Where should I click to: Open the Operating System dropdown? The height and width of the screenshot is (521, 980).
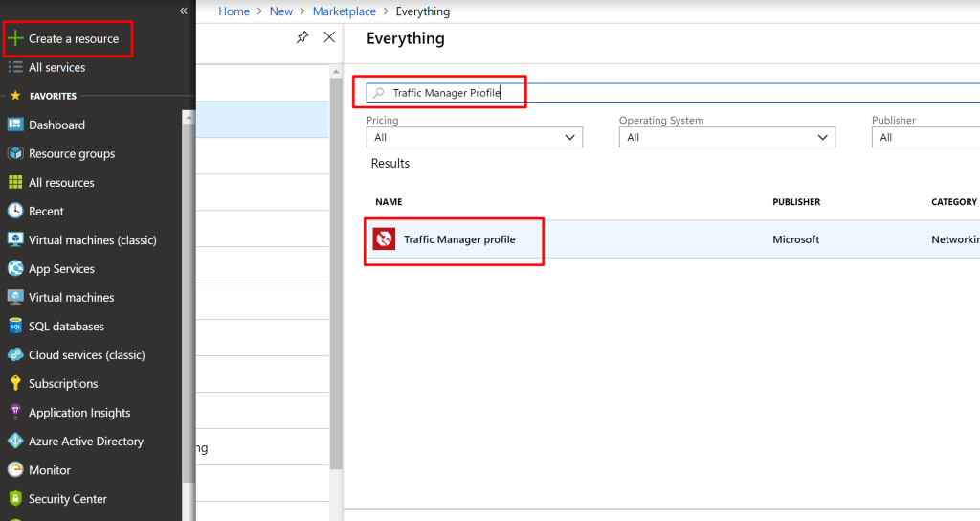click(x=727, y=137)
